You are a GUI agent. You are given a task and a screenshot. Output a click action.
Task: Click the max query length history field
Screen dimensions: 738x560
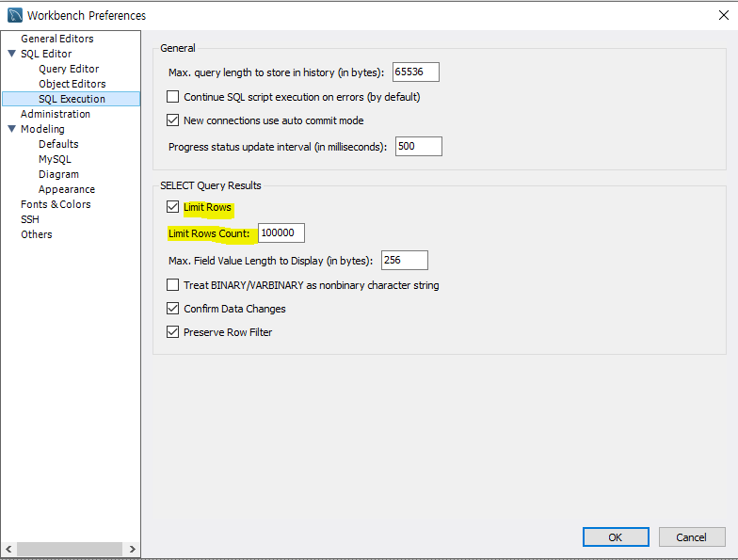pyautogui.click(x=416, y=72)
